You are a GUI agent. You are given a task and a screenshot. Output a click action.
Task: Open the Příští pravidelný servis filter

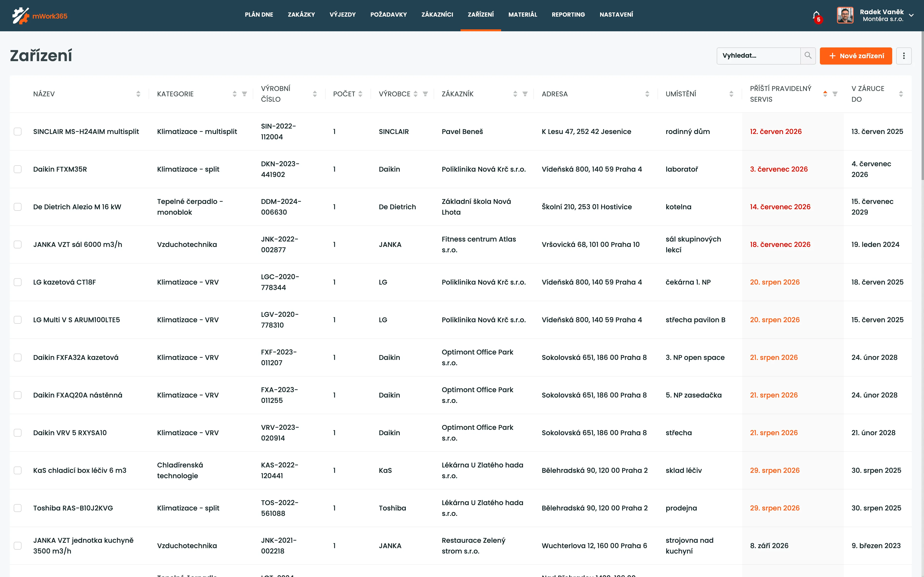835,94
